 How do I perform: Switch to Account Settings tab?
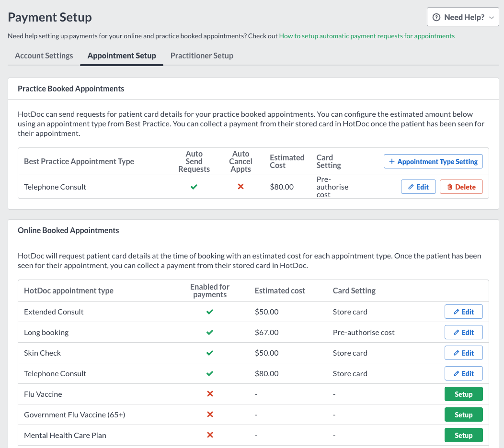click(x=44, y=56)
